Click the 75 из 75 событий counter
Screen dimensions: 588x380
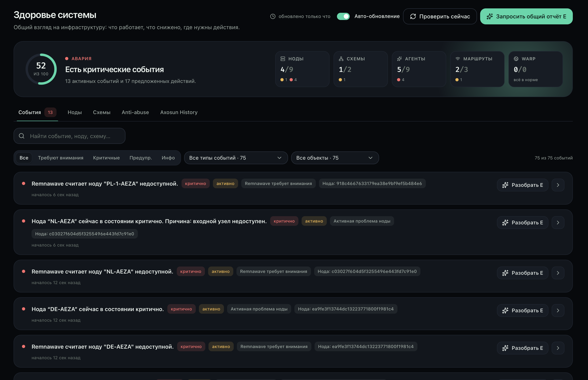tap(554, 158)
